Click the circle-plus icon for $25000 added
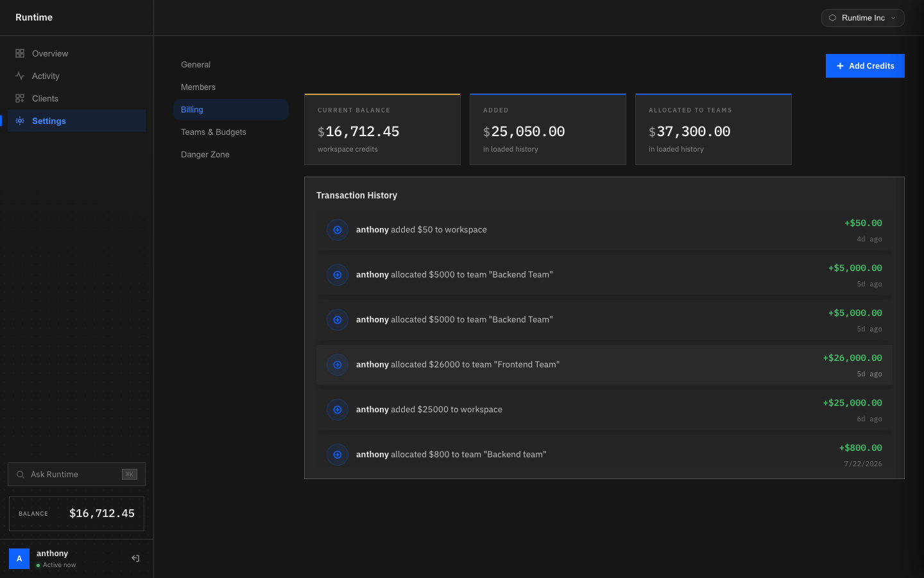This screenshot has height=578, width=924. (338, 410)
